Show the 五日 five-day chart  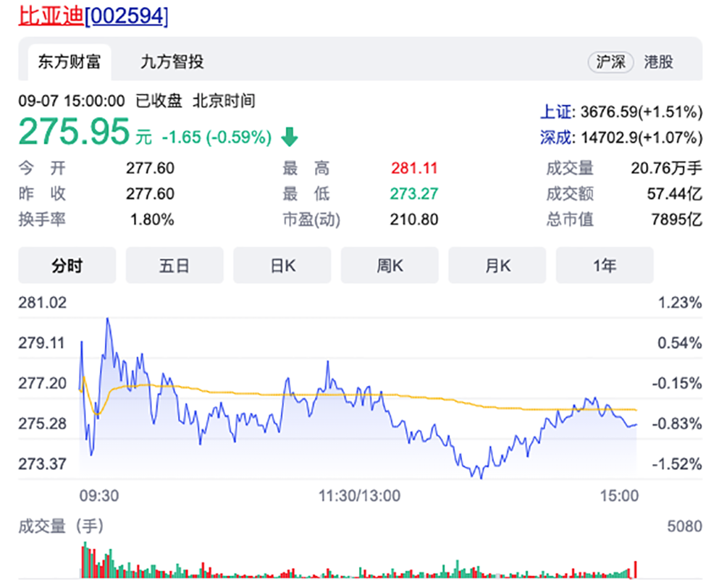[x=175, y=266]
